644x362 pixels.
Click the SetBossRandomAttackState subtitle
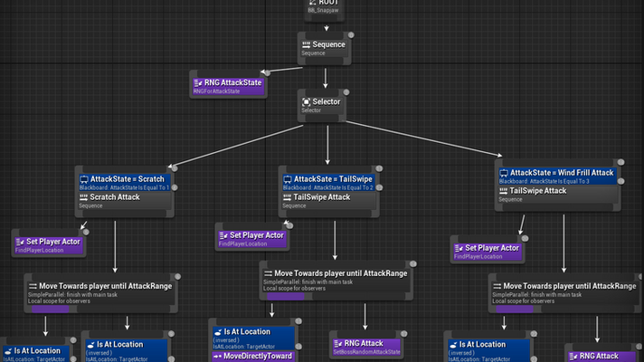(366, 352)
